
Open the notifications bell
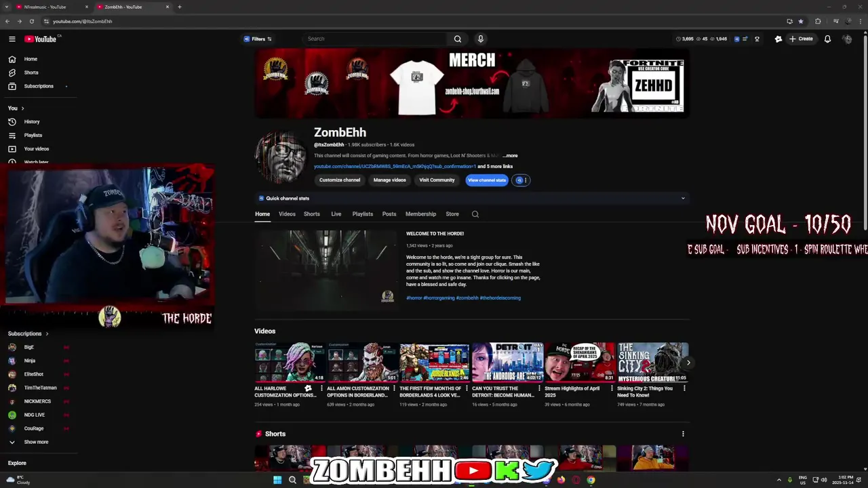[x=827, y=39]
